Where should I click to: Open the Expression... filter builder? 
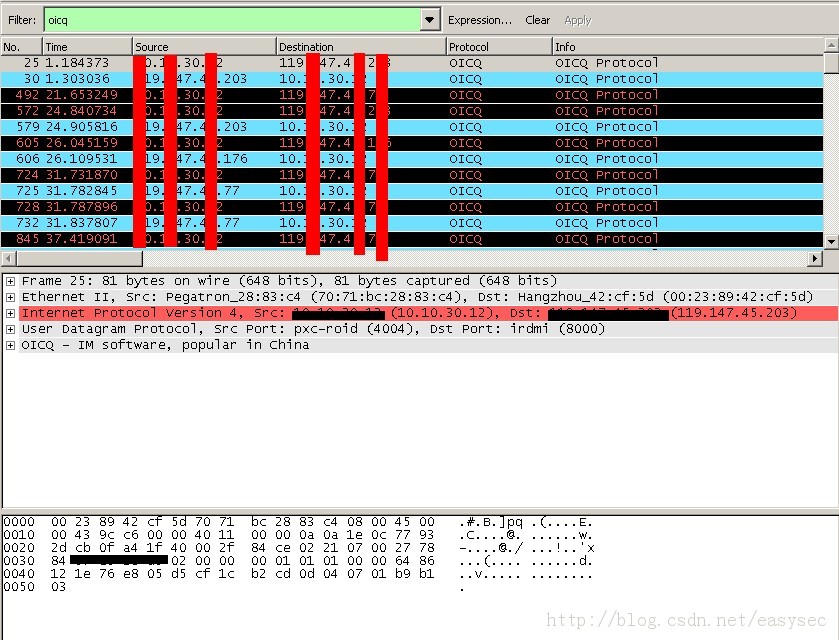(479, 20)
